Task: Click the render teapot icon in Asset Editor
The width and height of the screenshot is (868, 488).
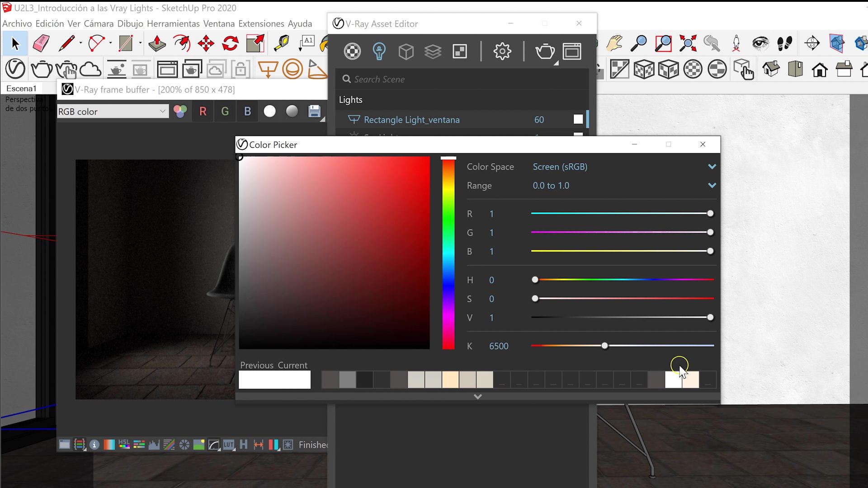Action: click(545, 52)
